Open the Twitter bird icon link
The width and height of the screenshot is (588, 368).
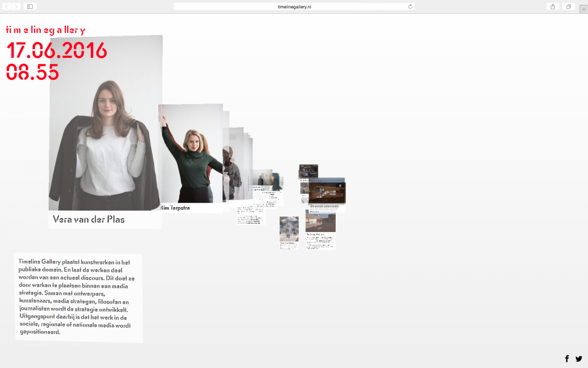coord(579,359)
